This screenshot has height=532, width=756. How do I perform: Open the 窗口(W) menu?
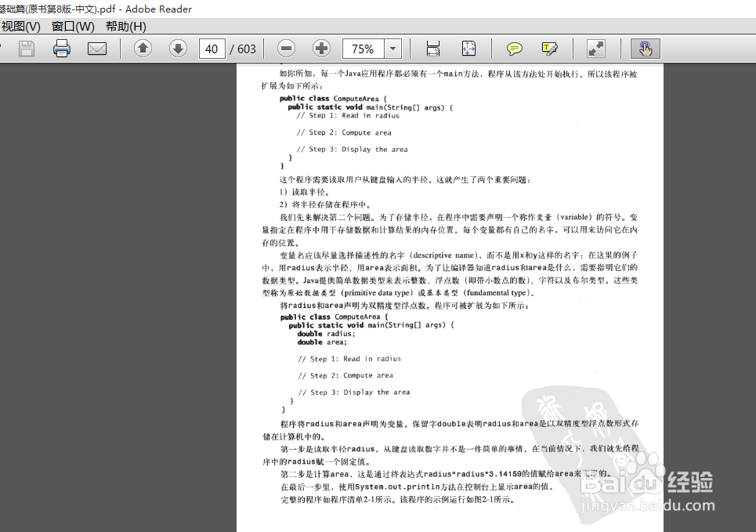[x=73, y=27]
